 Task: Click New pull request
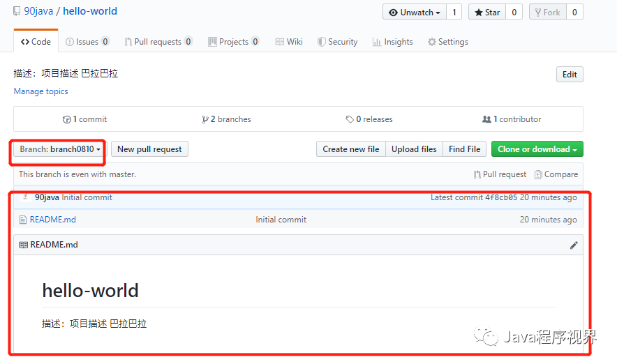tap(149, 149)
